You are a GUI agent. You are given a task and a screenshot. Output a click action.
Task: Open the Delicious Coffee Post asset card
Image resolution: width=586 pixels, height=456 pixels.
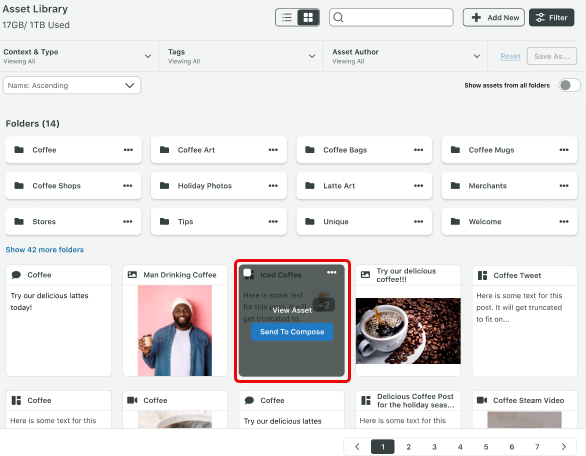click(408, 409)
